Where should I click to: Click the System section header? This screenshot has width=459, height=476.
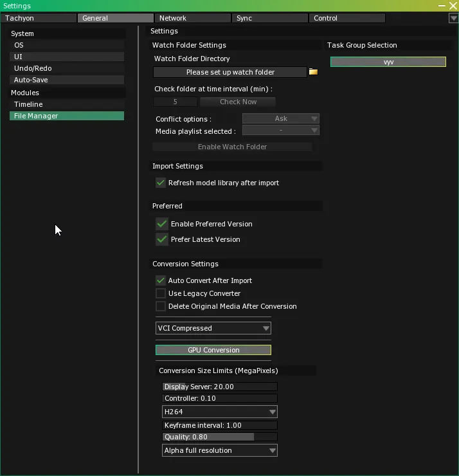pyautogui.click(x=67, y=33)
